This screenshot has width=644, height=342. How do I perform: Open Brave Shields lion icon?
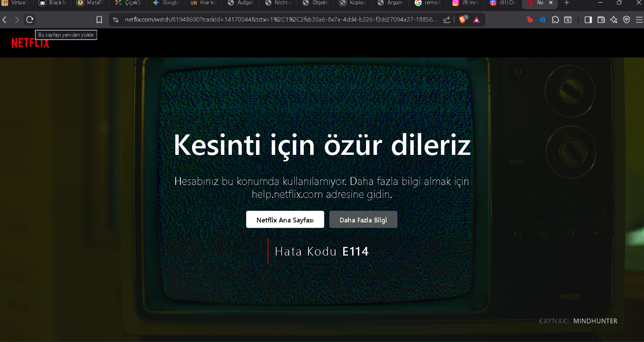pos(463,19)
